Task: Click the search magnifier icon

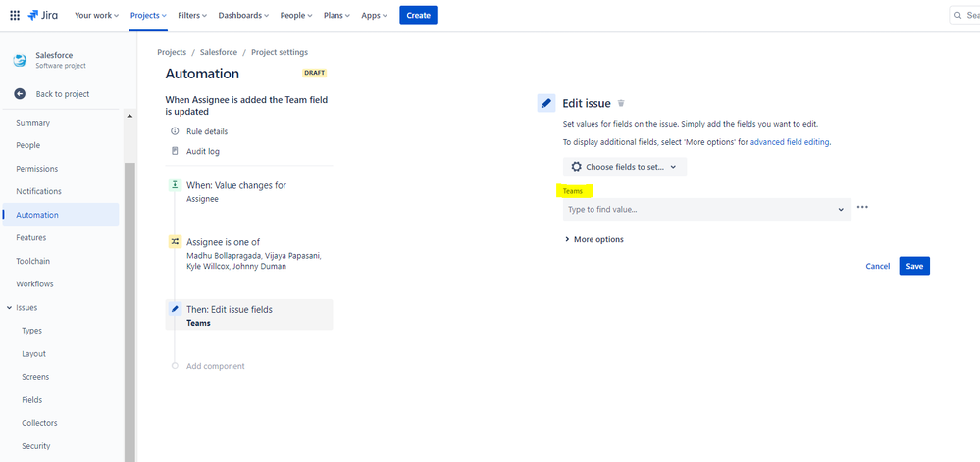Action: [x=960, y=15]
